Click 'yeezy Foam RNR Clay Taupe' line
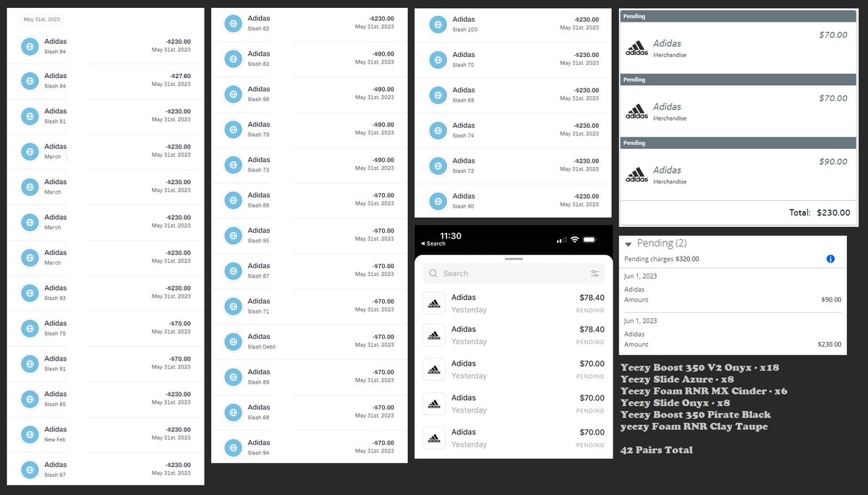868x495 pixels. tap(694, 426)
